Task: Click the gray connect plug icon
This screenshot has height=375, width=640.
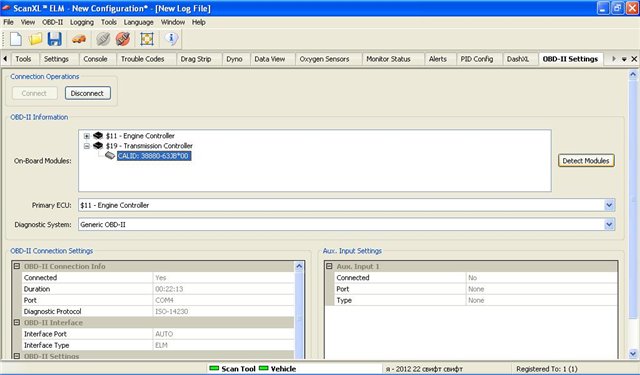Action: tap(103, 39)
